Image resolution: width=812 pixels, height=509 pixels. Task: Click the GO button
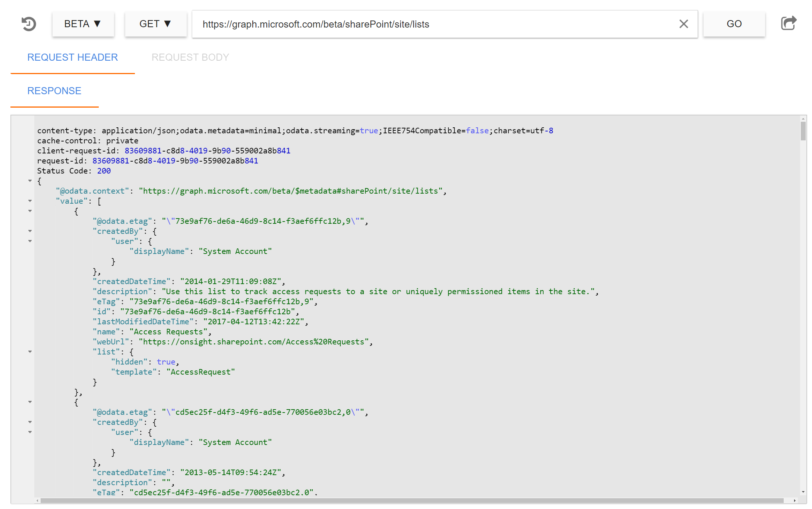734,24
